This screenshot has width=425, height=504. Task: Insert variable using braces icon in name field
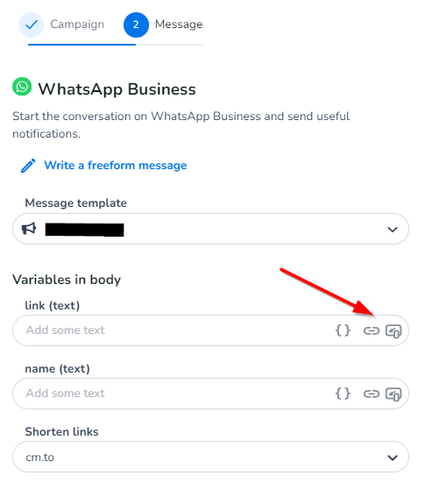click(343, 394)
